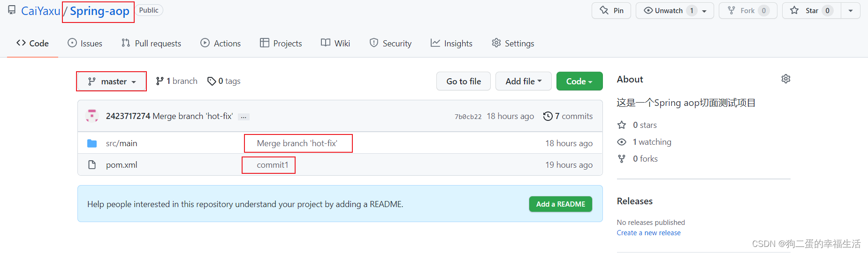Viewport: 868px width, 253px height.
Task: Click the star count badge showing 0
Action: pyautogui.click(x=828, y=10)
